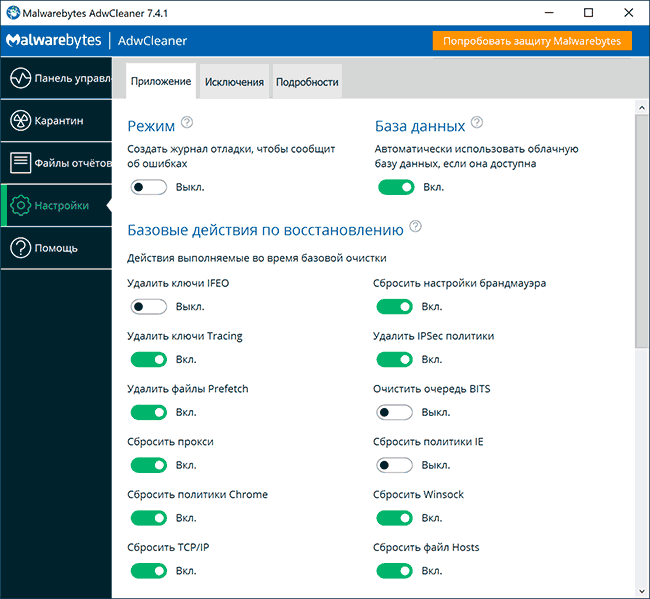Click the Malwarebytes logo in header
The width and height of the screenshot is (650, 599).
tap(53, 40)
